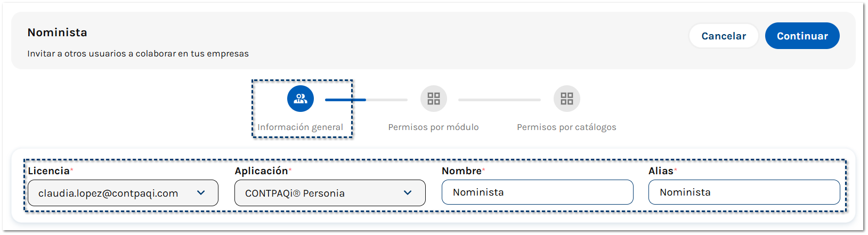This screenshot has height=235, width=868.
Task: Click the gray progress line before Permisos por catálogos
Action: click(499, 100)
